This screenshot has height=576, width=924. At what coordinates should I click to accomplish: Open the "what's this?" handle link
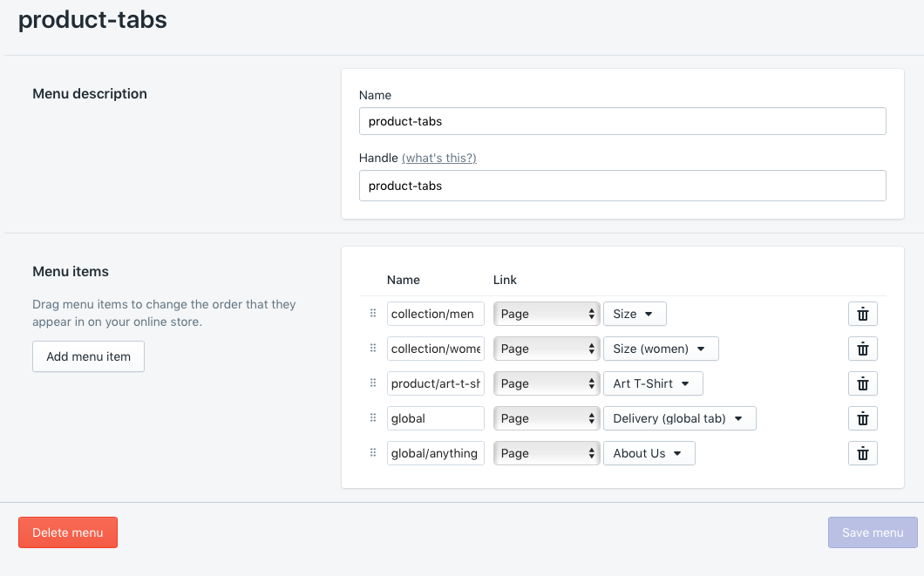click(x=439, y=158)
